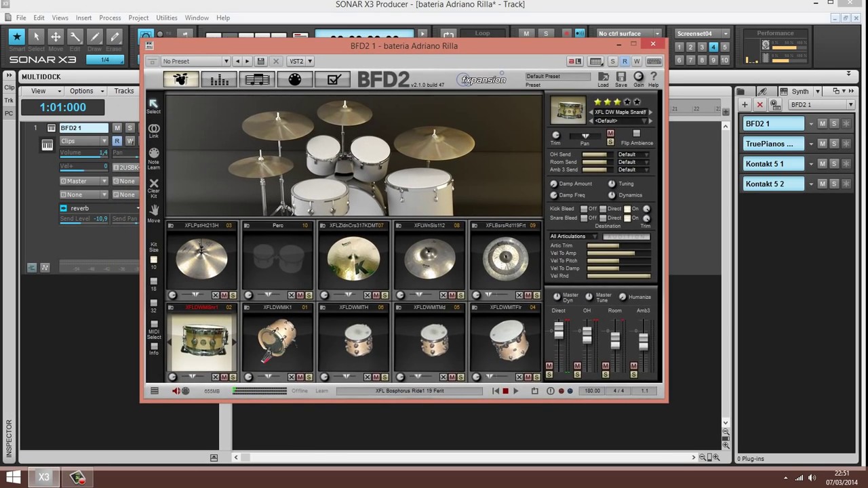Click the Save preset icon in BFD2

(620, 79)
